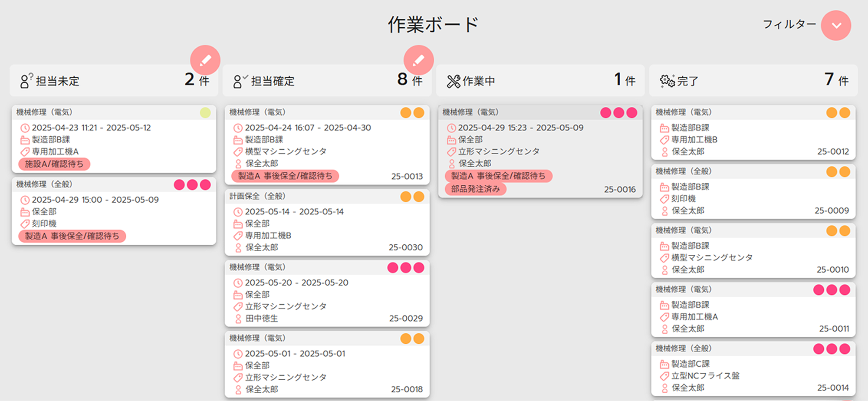Click the 担当確定 person check icon
The image size is (868, 401).
pos(240,81)
